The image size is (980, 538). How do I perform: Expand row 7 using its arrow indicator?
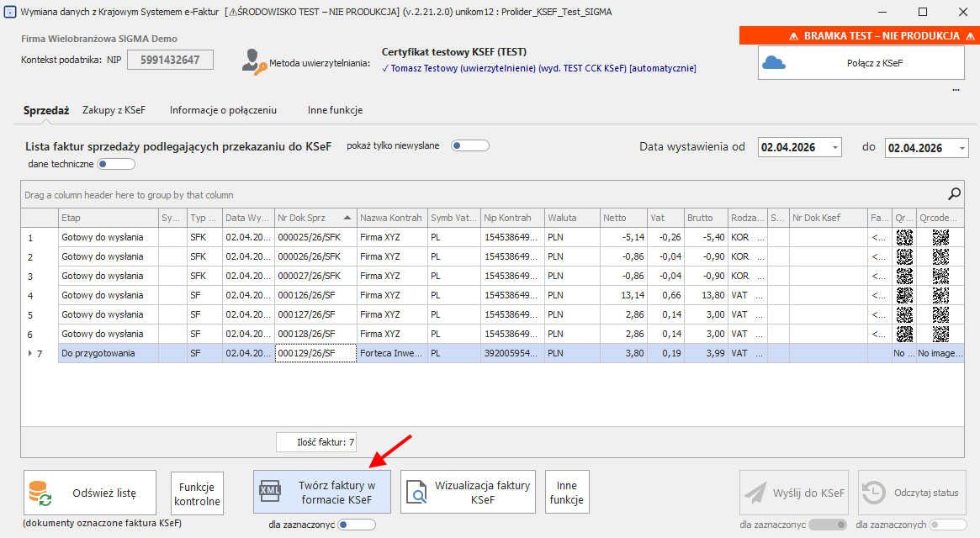(x=30, y=353)
